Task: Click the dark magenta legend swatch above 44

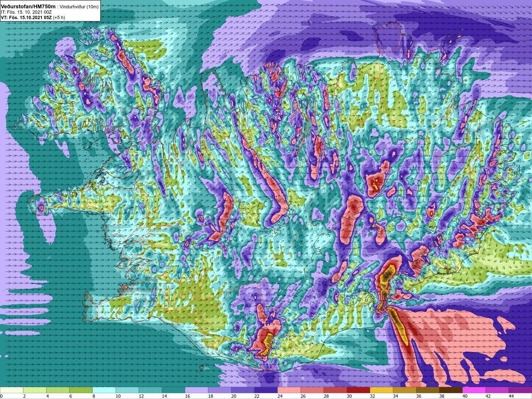Action: point(520,390)
